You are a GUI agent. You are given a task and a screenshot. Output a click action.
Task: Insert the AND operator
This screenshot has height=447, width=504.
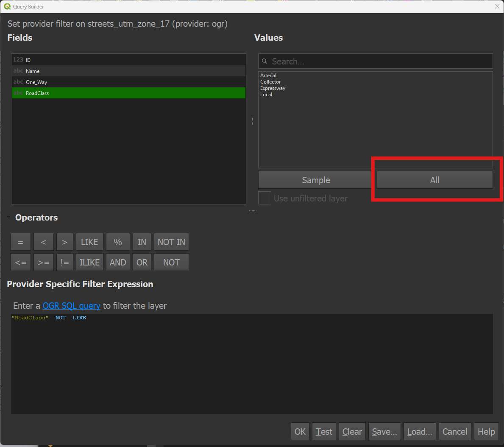(x=118, y=263)
